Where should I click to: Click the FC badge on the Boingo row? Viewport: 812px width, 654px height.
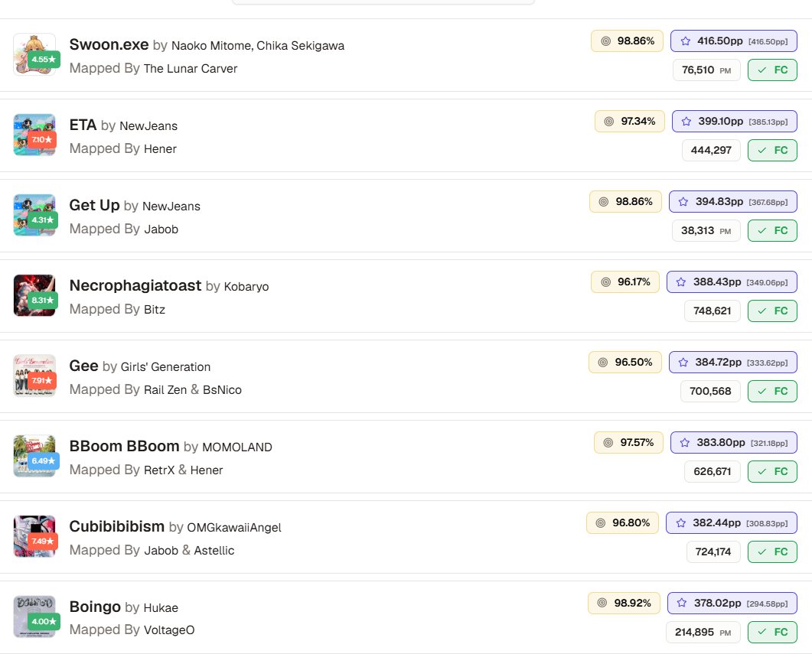[x=772, y=633]
